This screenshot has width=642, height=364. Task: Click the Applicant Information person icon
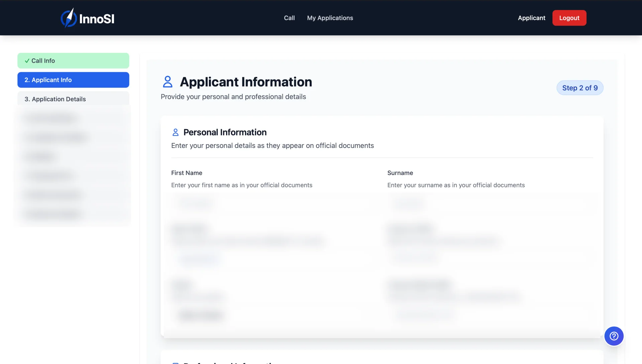pyautogui.click(x=168, y=82)
